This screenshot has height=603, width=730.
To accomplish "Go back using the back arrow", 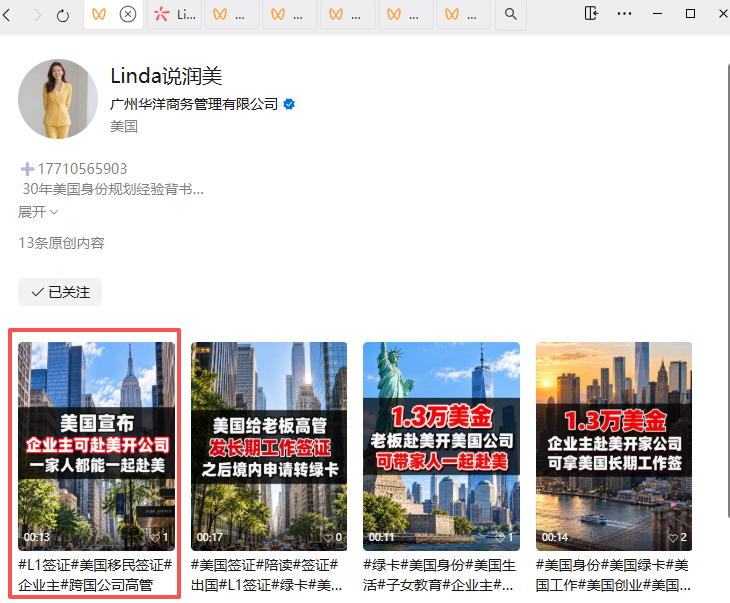I will (7, 15).
